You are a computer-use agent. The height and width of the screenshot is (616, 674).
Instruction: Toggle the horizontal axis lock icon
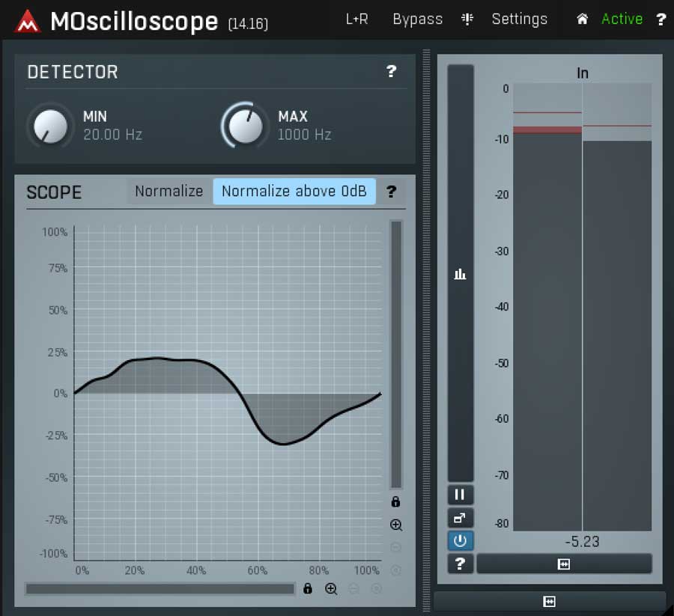coord(307,588)
